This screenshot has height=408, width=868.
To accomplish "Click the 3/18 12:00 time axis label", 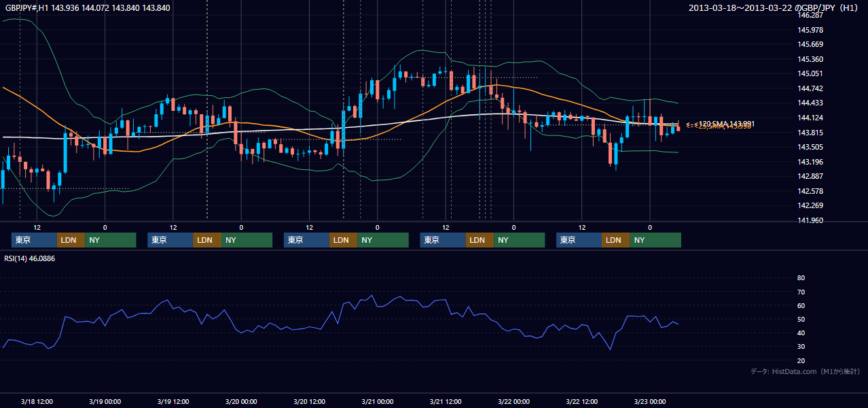I will [37, 401].
